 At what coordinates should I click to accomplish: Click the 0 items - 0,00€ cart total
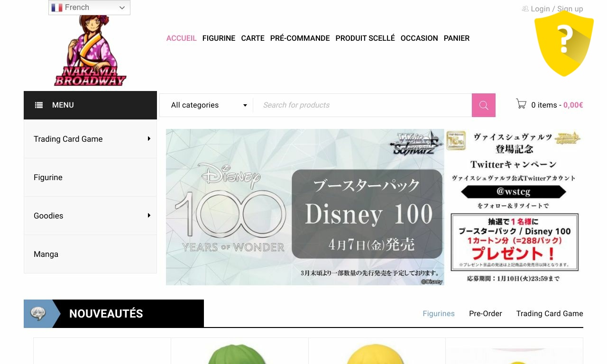click(557, 105)
